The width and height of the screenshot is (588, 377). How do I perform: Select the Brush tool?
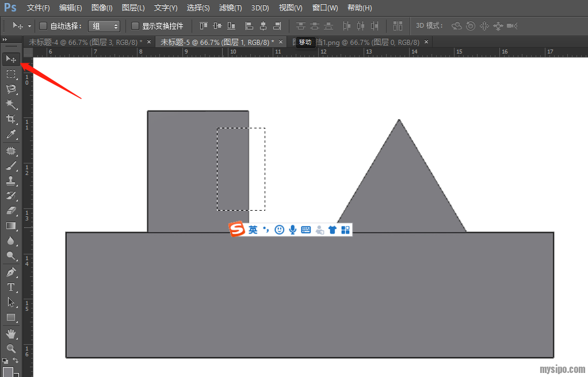click(x=11, y=166)
